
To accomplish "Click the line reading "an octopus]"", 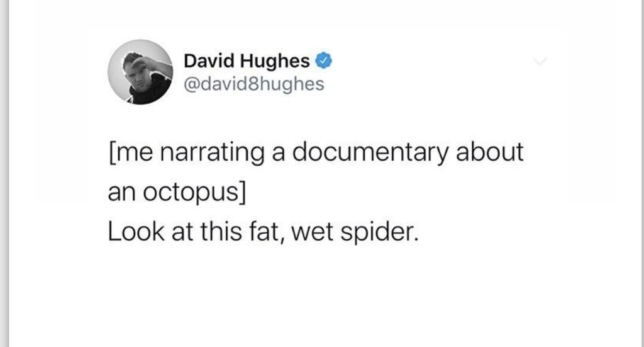I will (177, 192).
